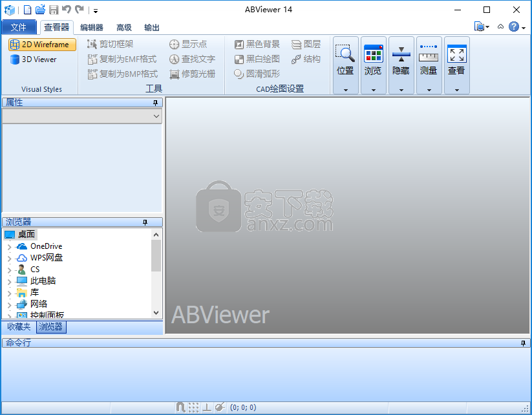The image size is (532, 415).
Task: Toggle 黑白绘图 black and white drawing
Action: (x=257, y=59)
